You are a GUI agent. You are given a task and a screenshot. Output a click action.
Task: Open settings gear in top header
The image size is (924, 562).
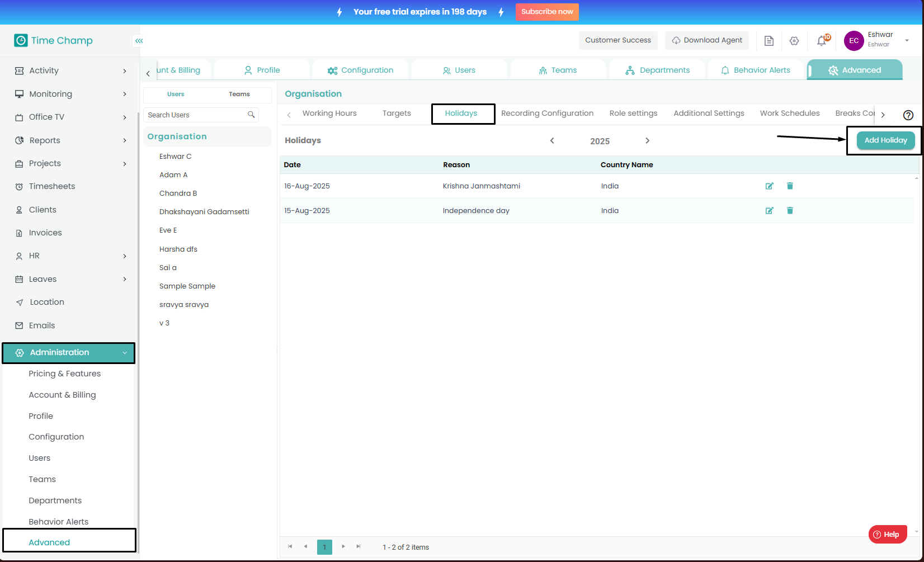click(x=794, y=41)
